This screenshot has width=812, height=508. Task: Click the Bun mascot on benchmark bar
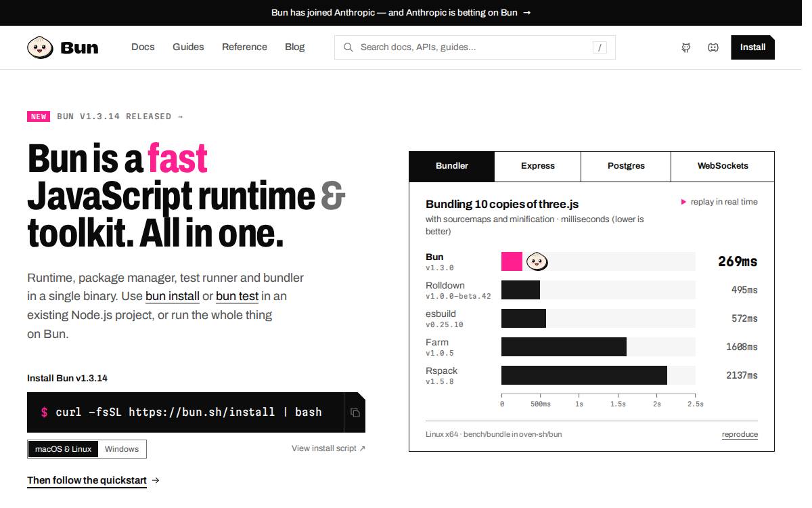[537, 261]
